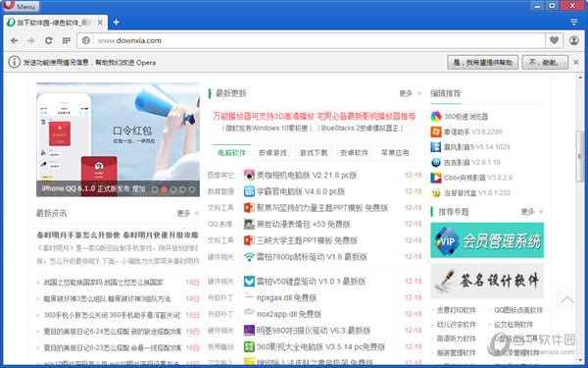The height and width of the screenshot is (368, 588).
Task: Open 更多 link beside 最新资讯
Action: pos(188,213)
